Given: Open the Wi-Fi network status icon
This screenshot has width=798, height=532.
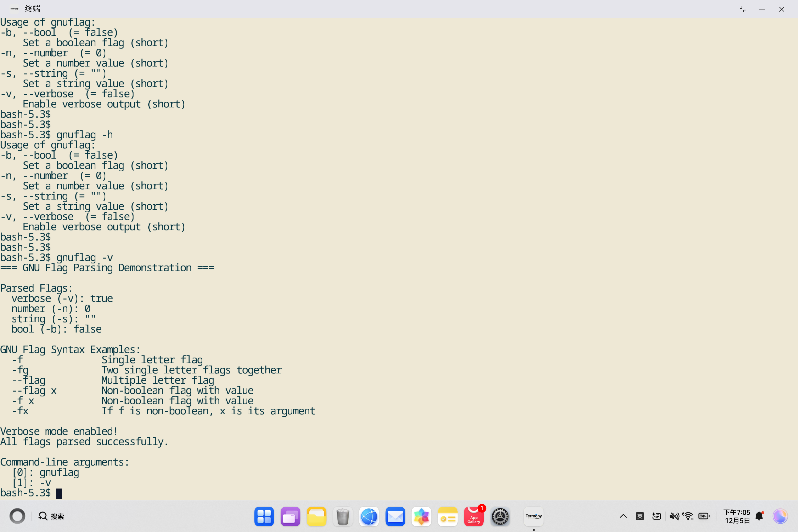Looking at the screenshot, I should pos(689,516).
